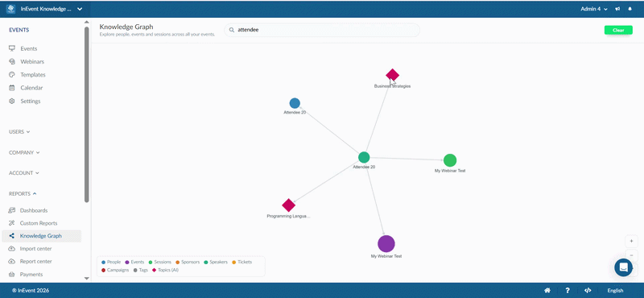Click the Topics (AI) legend entry
The image size is (644, 298).
point(165,271)
